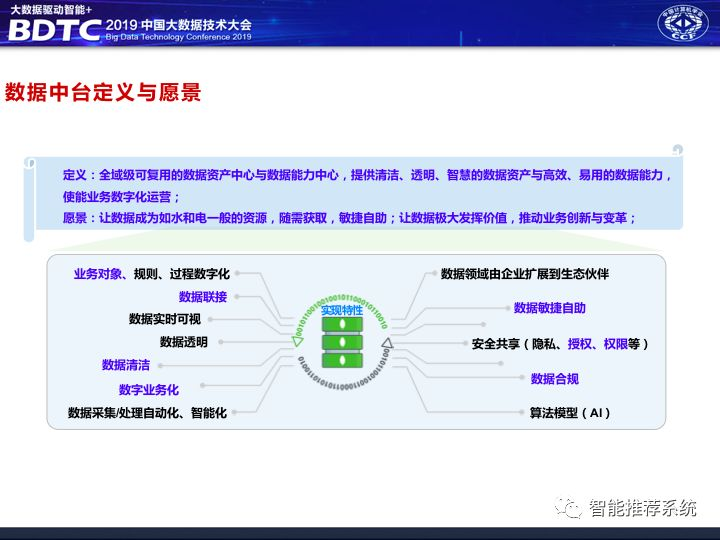
Task: Click 业务对象、规则、过程数字化 label
Action: 152,274
